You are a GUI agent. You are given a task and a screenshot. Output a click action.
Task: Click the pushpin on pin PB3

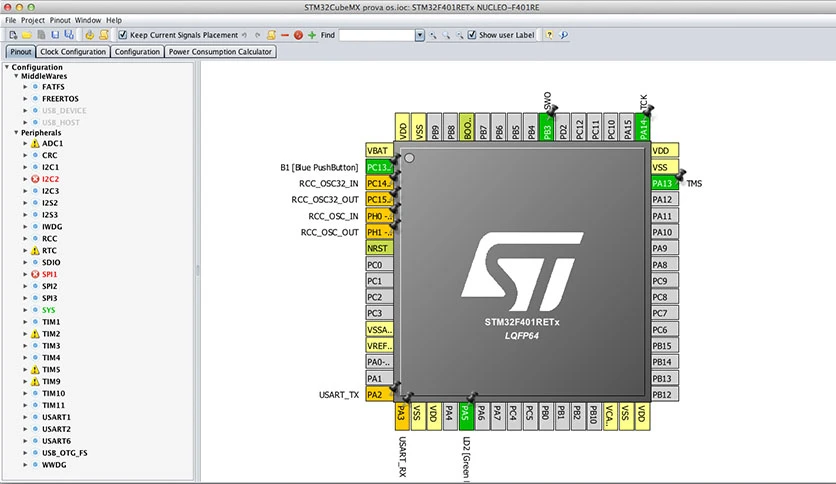coord(552,110)
